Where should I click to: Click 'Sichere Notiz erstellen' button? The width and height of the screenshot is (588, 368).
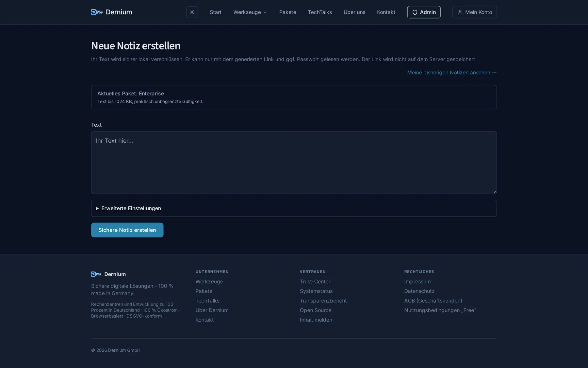127,230
